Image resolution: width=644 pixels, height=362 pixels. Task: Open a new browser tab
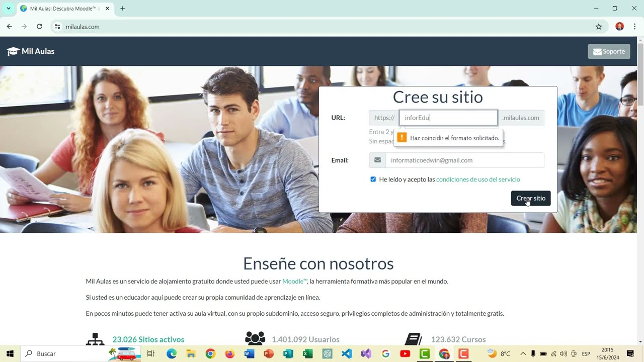[x=122, y=9]
